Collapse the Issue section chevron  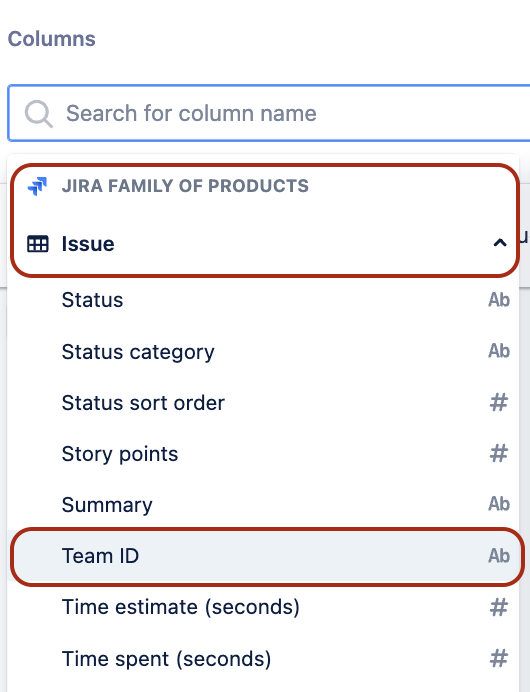pos(500,243)
